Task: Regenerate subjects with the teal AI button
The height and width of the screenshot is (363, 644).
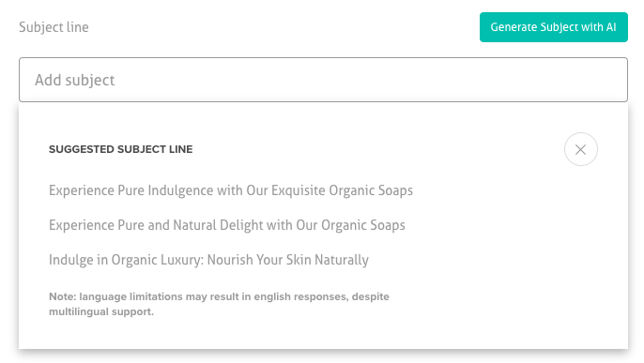Action: (x=553, y=27)
